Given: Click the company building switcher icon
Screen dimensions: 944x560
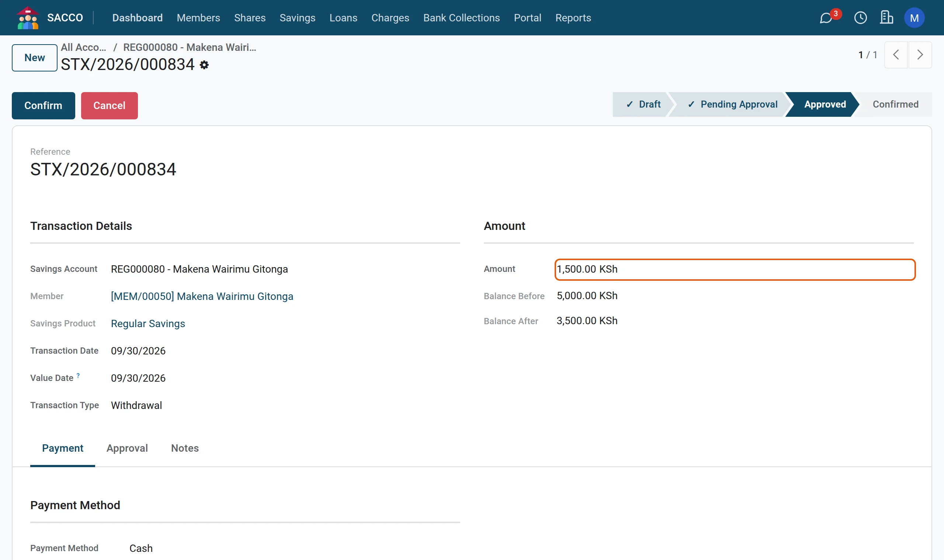Looking at the screenshot, I should pyautogui.click(x=886, y=18).
